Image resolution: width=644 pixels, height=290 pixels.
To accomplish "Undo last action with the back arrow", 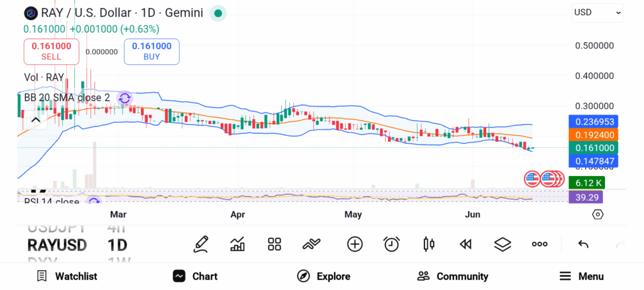I will [x=583, y=244].
